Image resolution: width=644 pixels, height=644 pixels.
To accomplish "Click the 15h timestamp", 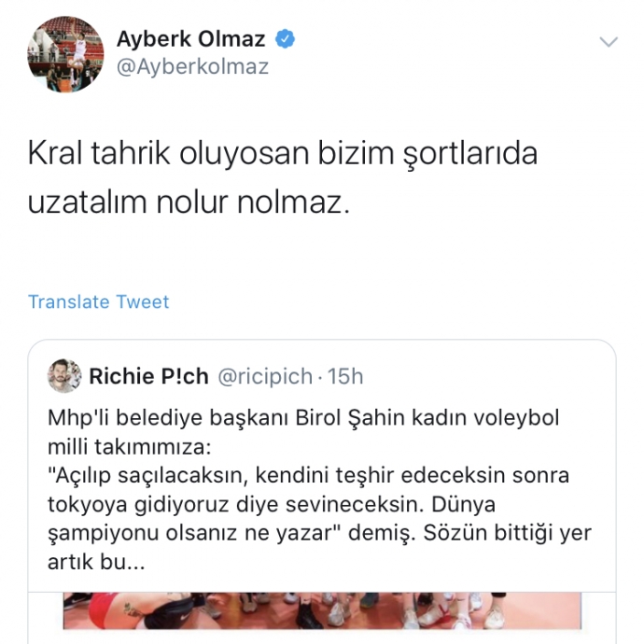I will point(345,376).
